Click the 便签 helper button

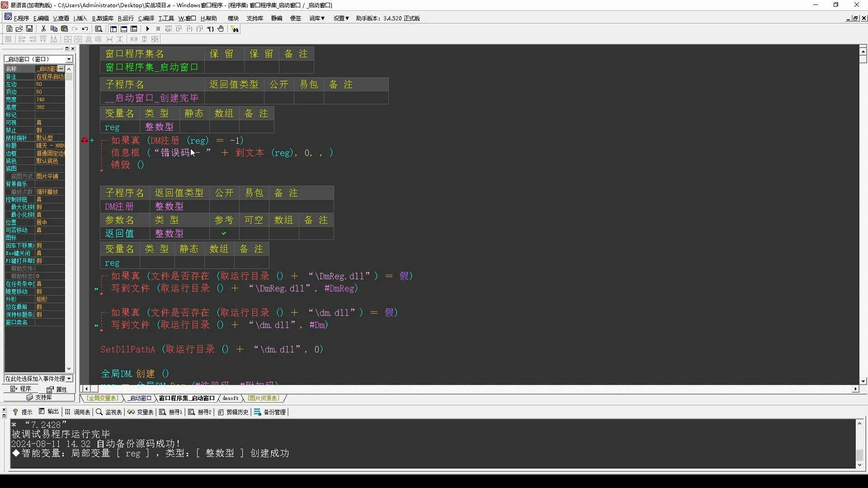click(296, 19)
